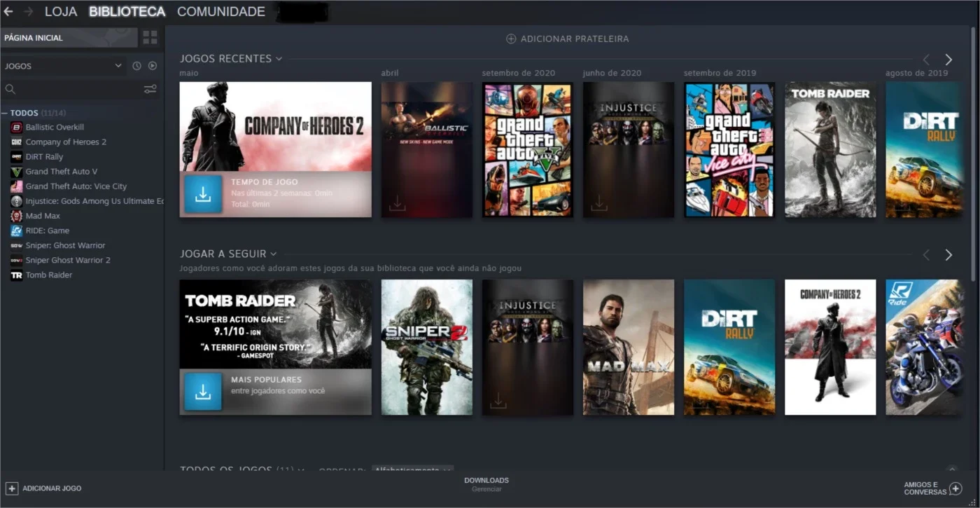
Task: Show previous games in JOGAR A SEGUIR shelf
Action: (926, 255)
